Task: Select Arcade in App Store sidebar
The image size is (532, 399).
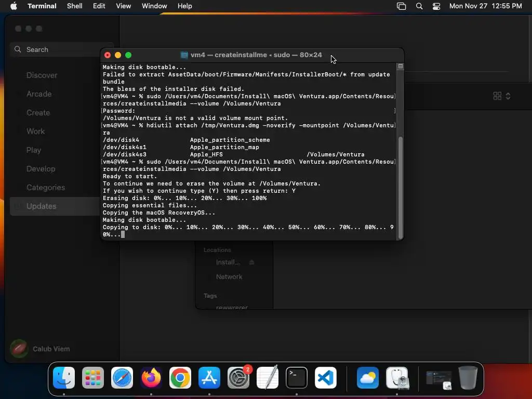Action: point(39,94)
